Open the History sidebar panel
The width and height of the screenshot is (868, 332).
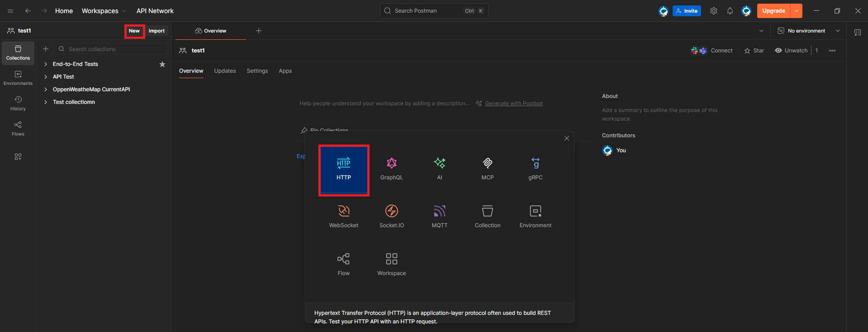18,103
